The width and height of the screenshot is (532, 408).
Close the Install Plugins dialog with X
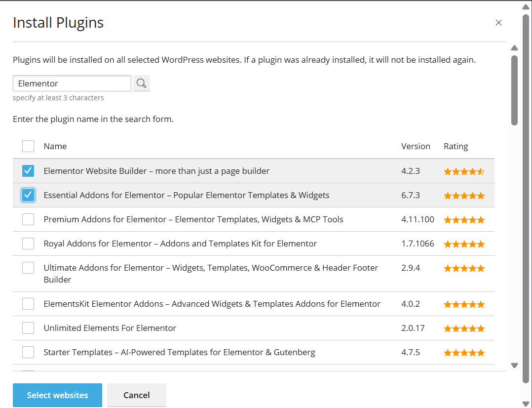click(x=498, y=22)
